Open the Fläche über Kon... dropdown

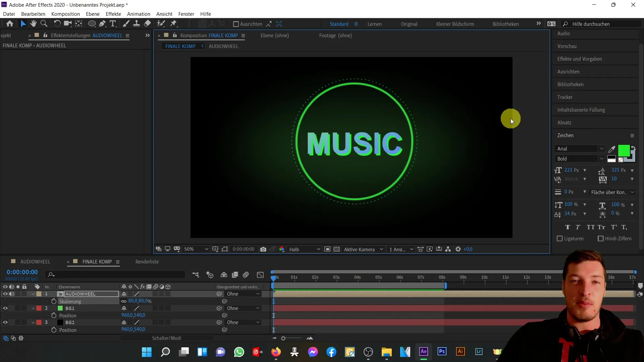[612, 192]
